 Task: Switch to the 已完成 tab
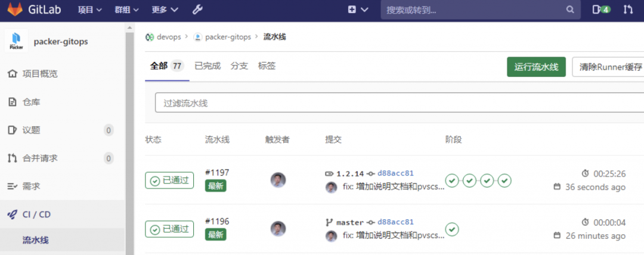[x=208, y=66]
